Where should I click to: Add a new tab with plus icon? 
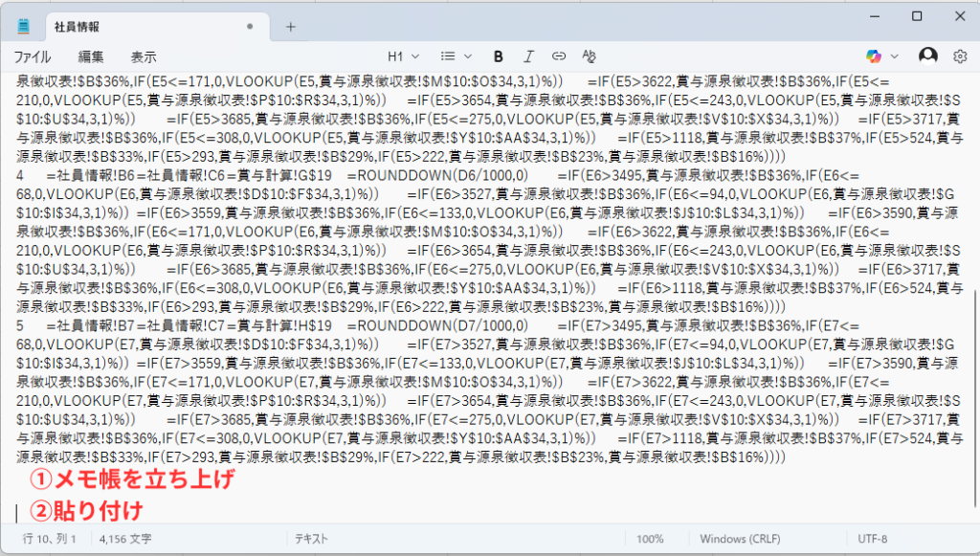coord(291,26)
